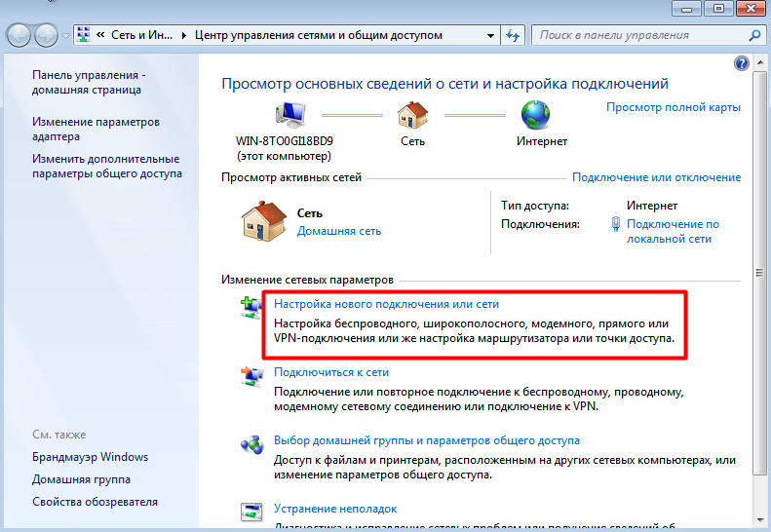Select the Сеть и Ин... breadcrumb segment
Screen dimensions: 771x532
(142, 36)
